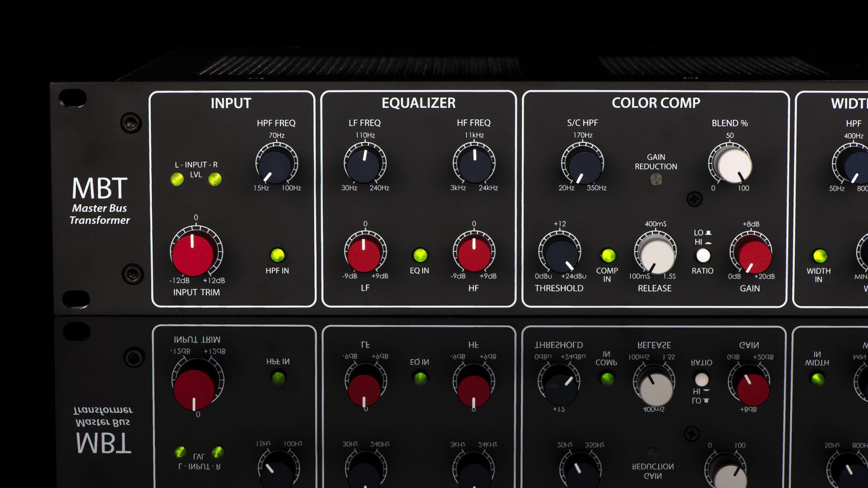868x488 pixels.
Task: Push the white RATIO button
Action: (x=703, y=256)
